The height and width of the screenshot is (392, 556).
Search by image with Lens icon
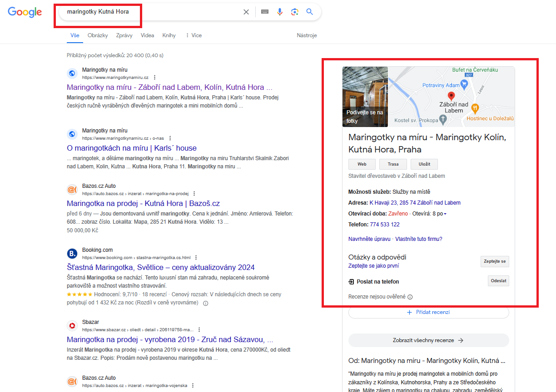(x=295, y=12)
